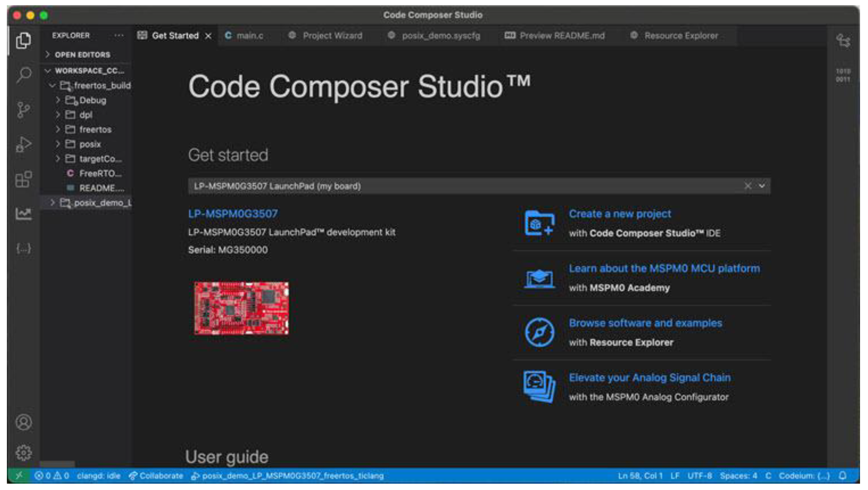Click the graph chart icon in activity bar
Viewport: 868px width, 490px height.
[x=24, y=214]
